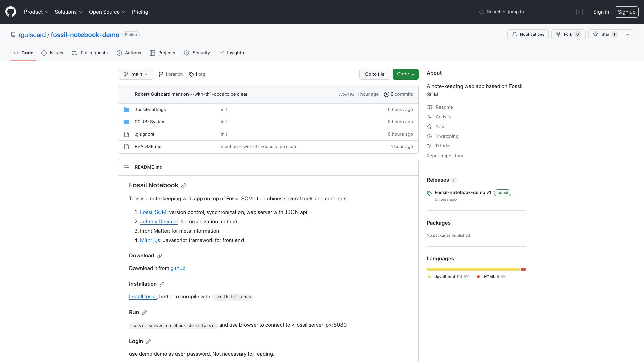The height and width of the screenshot is (362, 644).
Task: Expand the Product menu
Action: 36,12
